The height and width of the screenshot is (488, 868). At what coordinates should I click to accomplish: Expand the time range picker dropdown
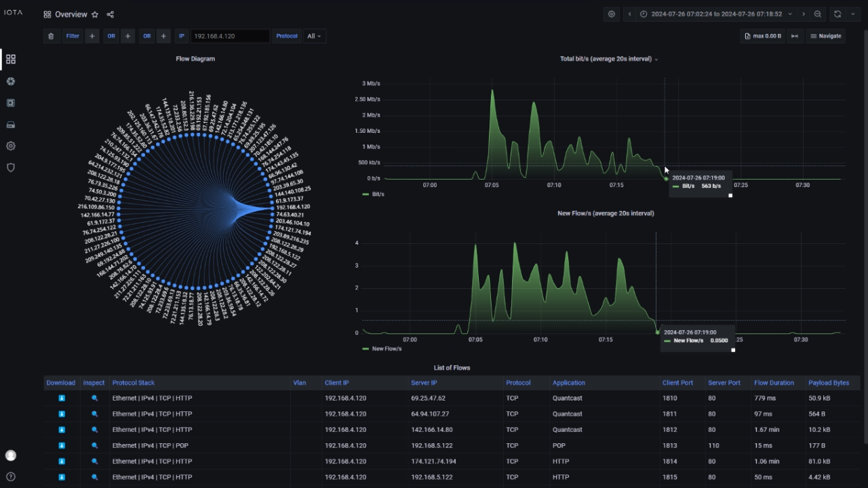pos(790,14)
